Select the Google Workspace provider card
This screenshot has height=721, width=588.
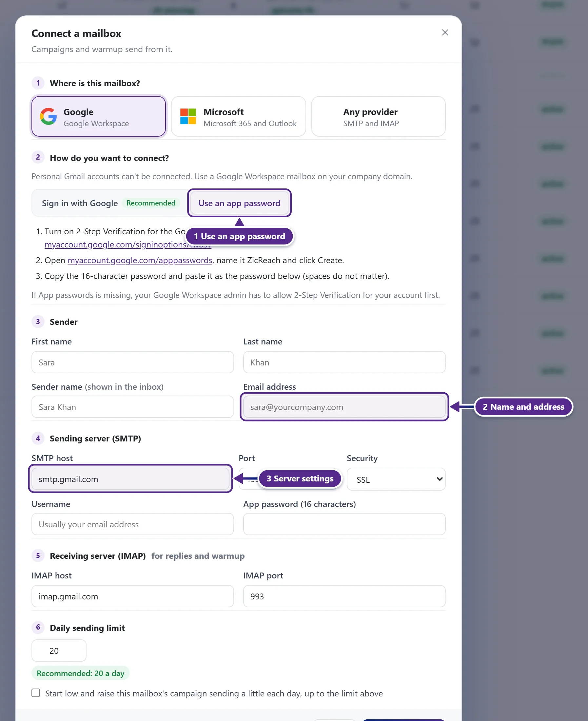point(99,116)
